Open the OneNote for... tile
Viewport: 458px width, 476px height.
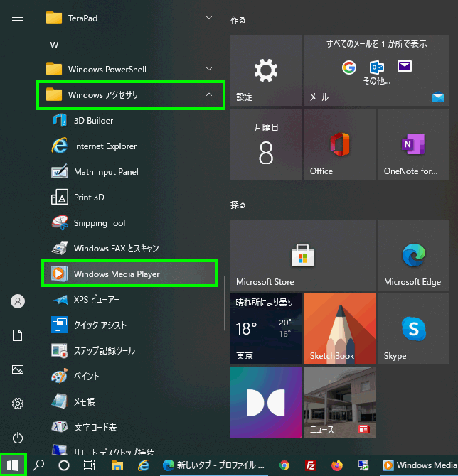414,144
